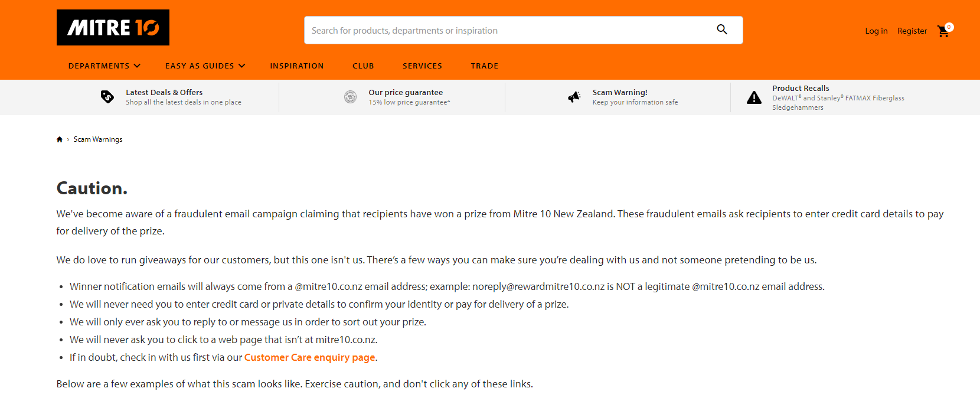Focus the product search input field
Viewport: 980px width, 398px height.
[x=508, y=30]
